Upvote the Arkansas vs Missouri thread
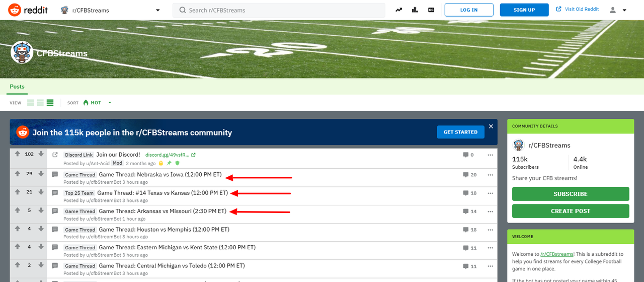 click(18, 210)
